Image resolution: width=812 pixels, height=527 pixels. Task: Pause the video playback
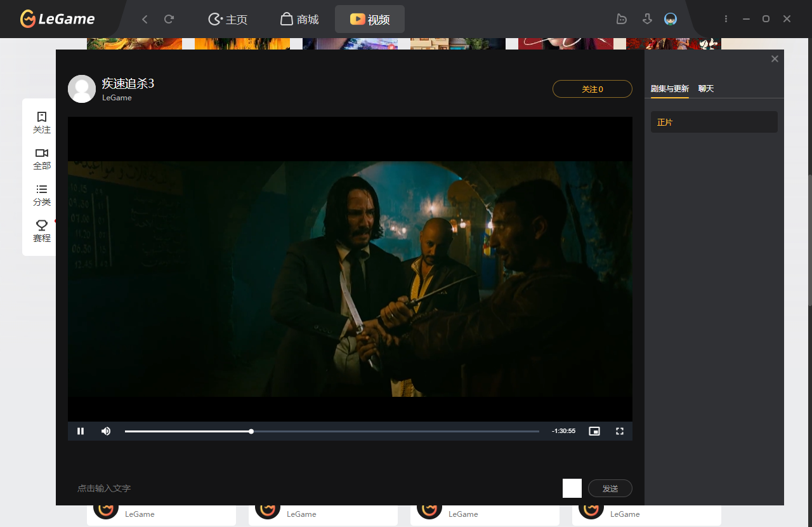[81, 431]
